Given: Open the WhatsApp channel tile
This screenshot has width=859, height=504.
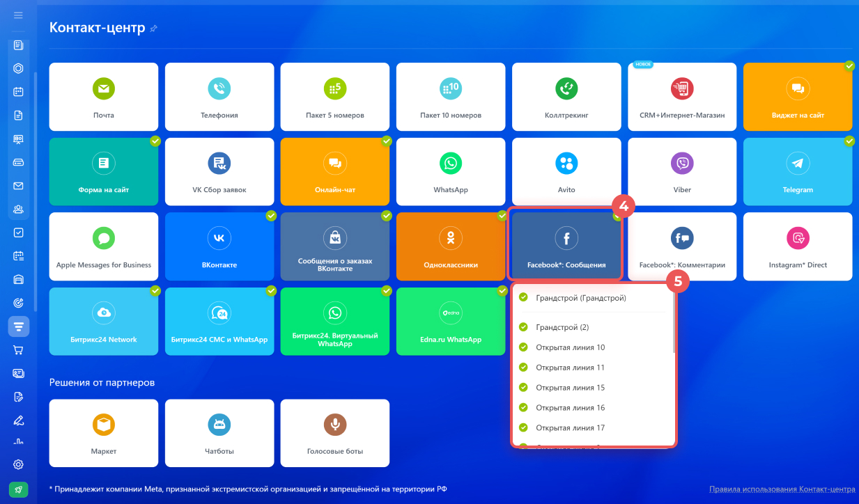Looking at the screenshot, I should pos(451,172).
